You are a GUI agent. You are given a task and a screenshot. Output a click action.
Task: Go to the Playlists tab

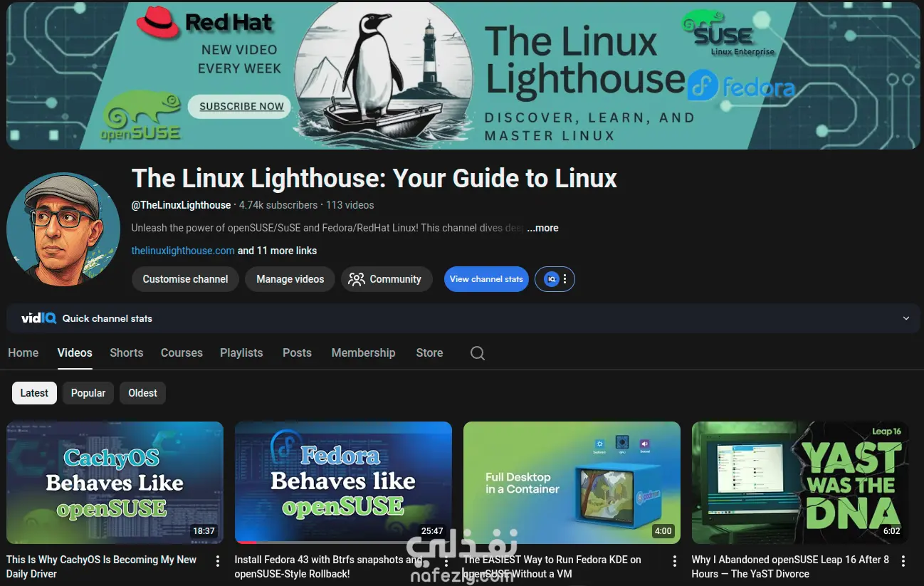point(241,352)
